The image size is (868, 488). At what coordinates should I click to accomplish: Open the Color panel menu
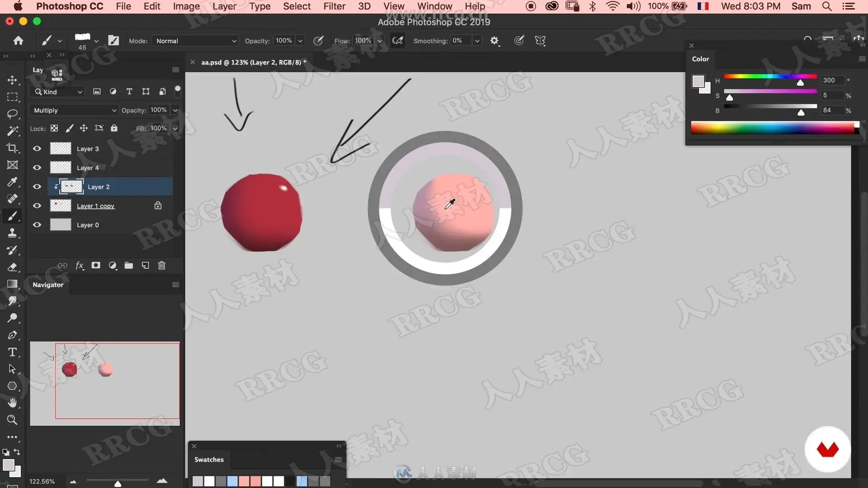(x=862, y=59)
